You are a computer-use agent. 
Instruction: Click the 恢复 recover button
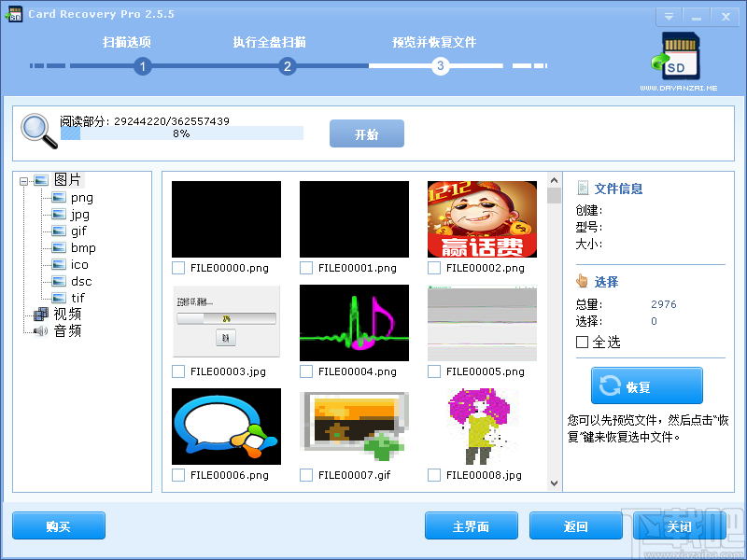[647, 385]
